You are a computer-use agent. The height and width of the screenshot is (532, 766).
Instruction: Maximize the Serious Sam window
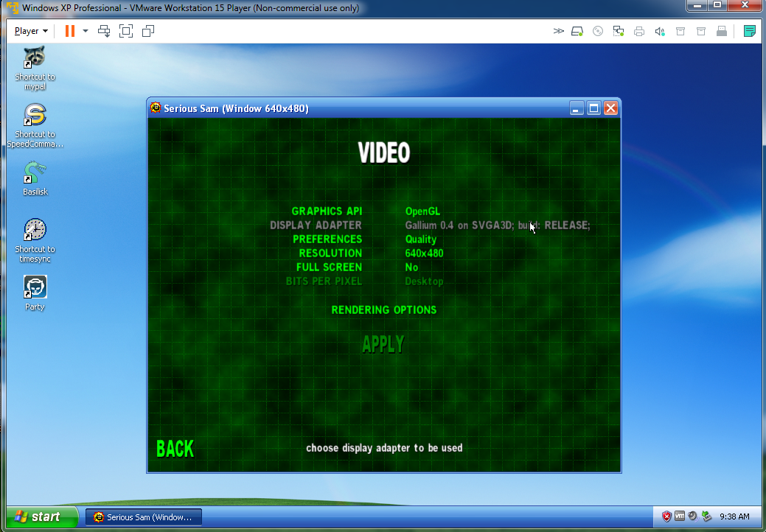pos(593,108)
